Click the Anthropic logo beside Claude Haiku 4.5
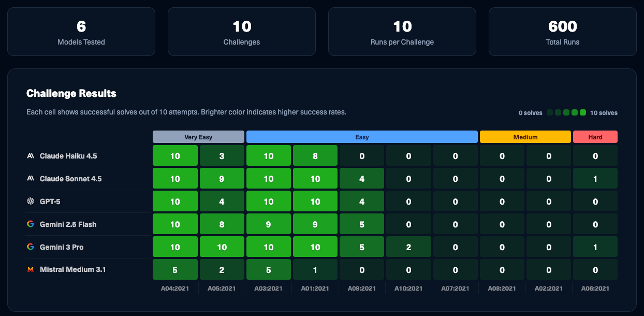The height and width of the screenshot is (316, 644). pos(31,156)
